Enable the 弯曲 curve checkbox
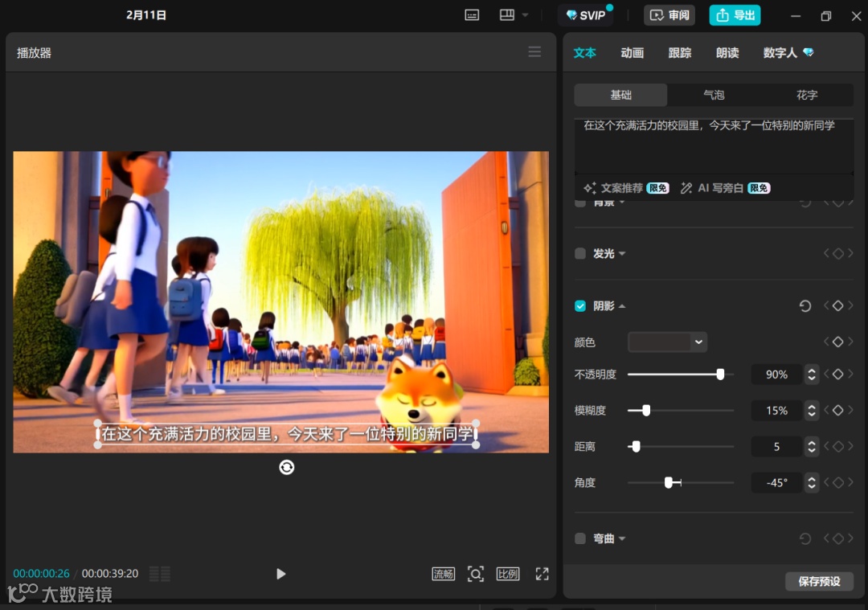Screen dimensions: 868x610 pos(580,538)
